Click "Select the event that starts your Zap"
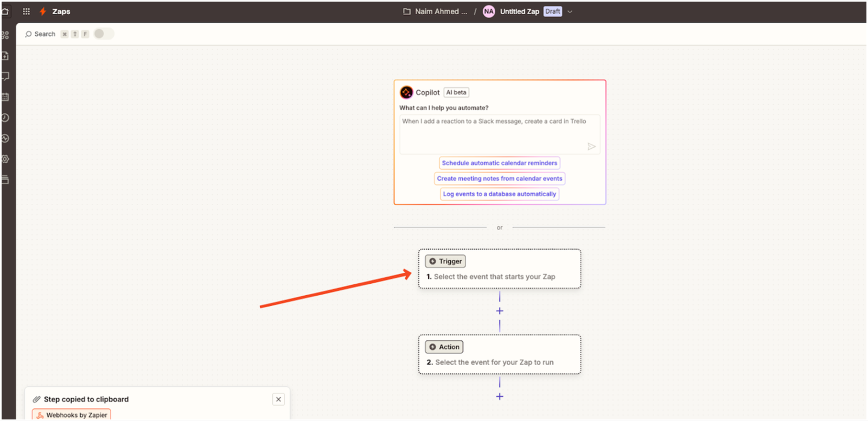Screen dimensions: 868x421 coord(495,277)
